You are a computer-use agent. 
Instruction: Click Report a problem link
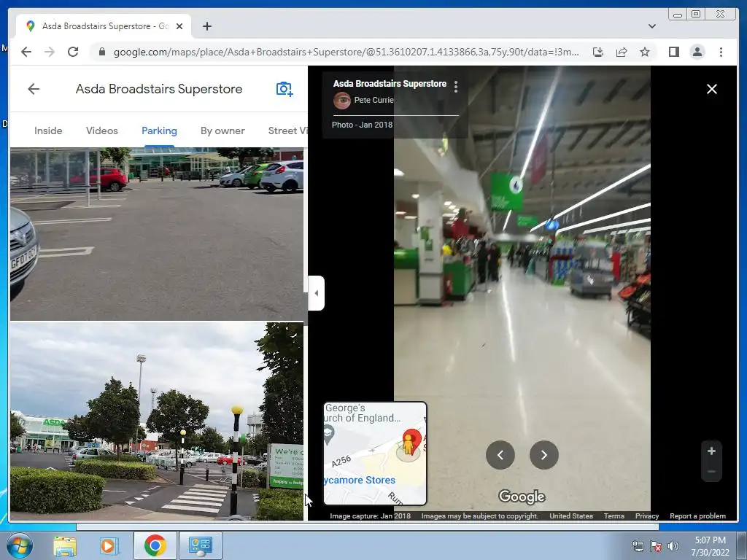(698, 516)
